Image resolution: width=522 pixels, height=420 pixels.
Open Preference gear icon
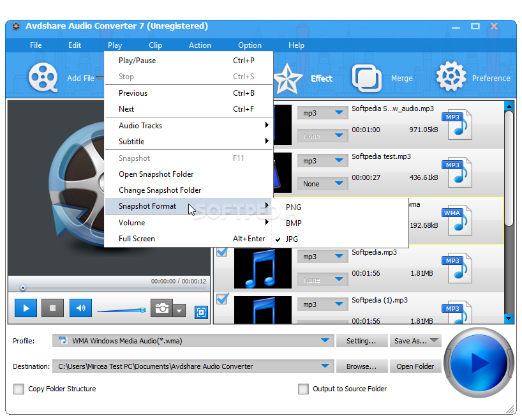[x=451, y=76]
